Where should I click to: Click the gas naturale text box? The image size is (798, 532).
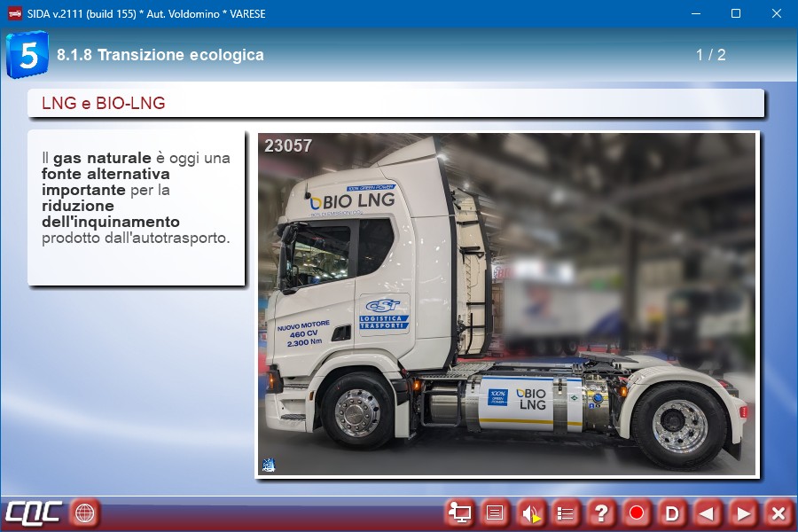point(136,207)
